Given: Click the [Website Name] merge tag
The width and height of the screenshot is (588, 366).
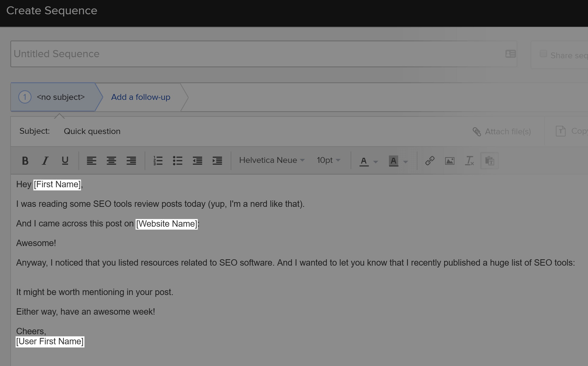Looking at the screenshot, I should tap(167, 224).
